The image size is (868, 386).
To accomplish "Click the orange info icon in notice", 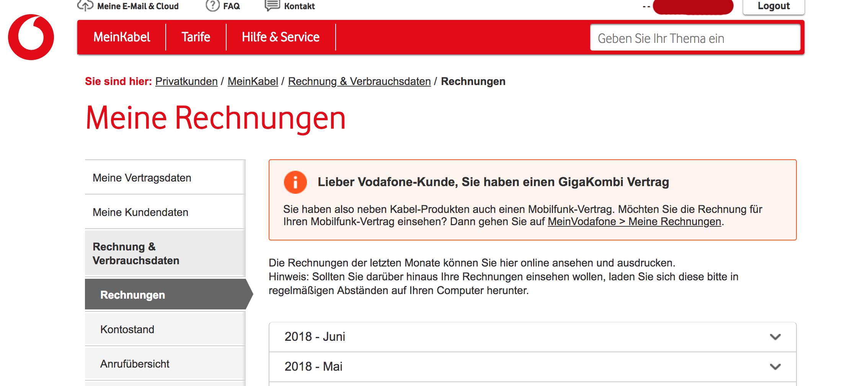I will pyautogui.click(x=295, y=182).
